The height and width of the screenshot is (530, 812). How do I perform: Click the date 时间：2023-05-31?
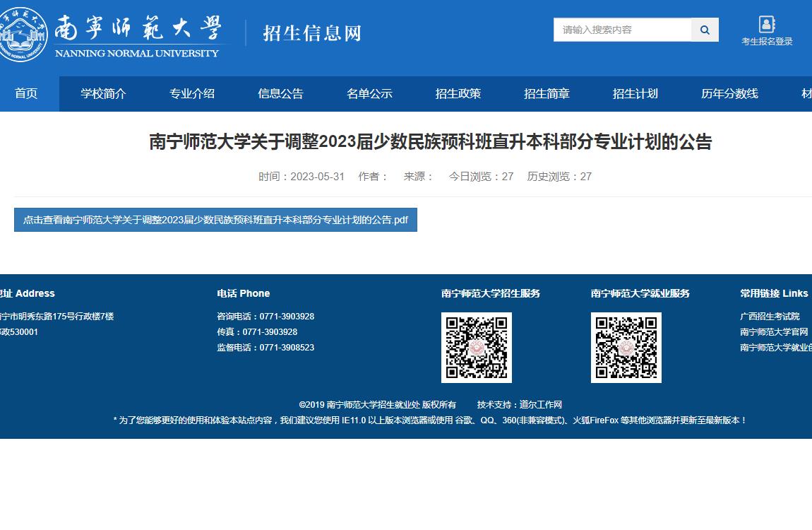point(301,177)
